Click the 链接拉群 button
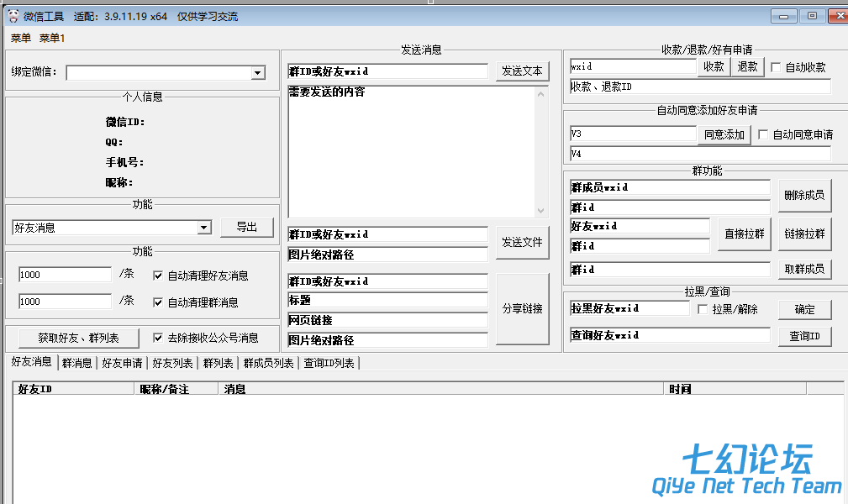Screen dimensions: 848x504 (x=804, y=234)
